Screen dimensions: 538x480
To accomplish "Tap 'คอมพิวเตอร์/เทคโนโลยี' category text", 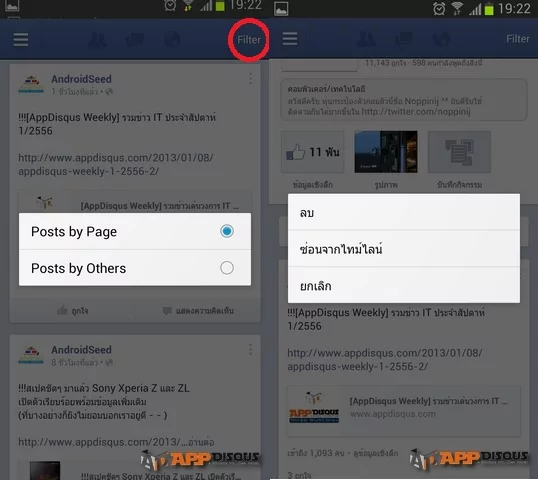I will pyautogui.click(x=326, y=89).
